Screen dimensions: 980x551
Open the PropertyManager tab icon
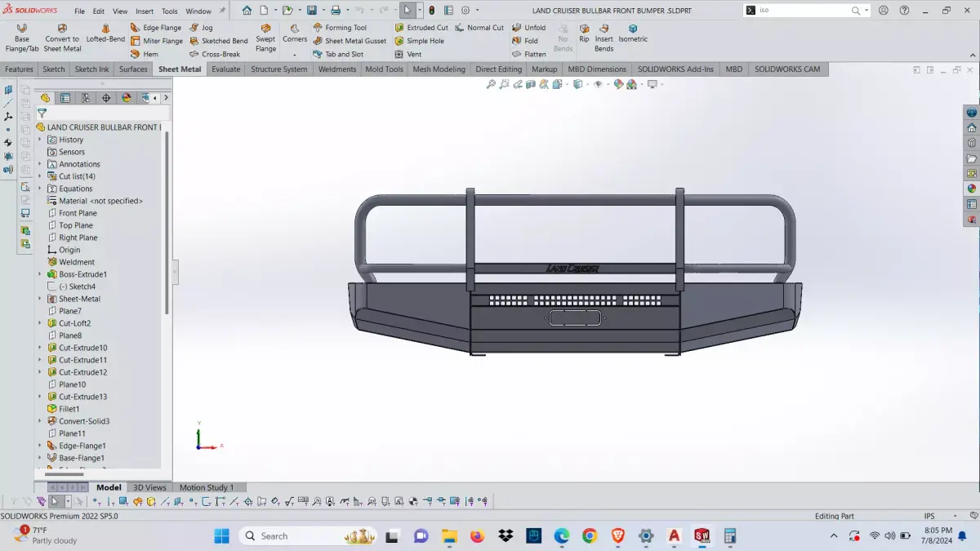coord(65,98)
